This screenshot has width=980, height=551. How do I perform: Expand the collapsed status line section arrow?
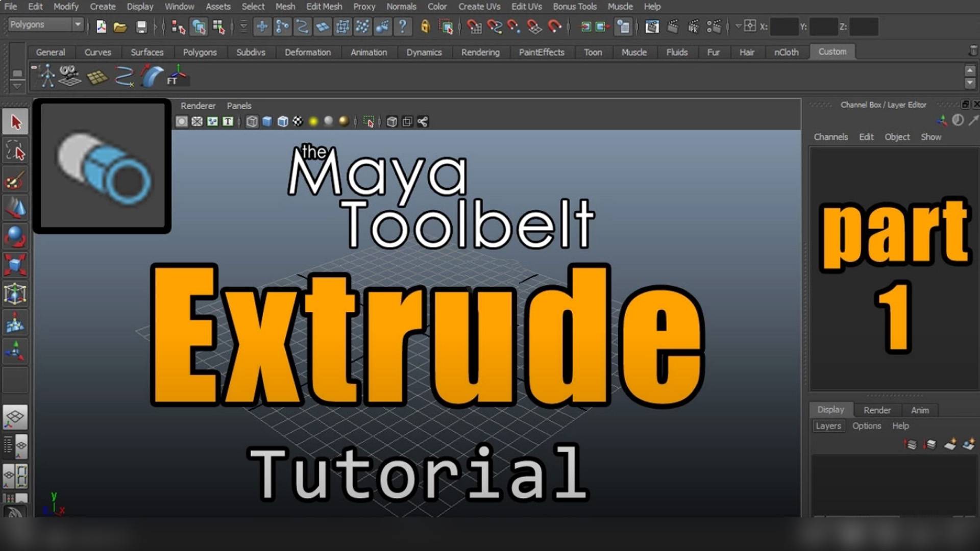click(x=155, y=27)
